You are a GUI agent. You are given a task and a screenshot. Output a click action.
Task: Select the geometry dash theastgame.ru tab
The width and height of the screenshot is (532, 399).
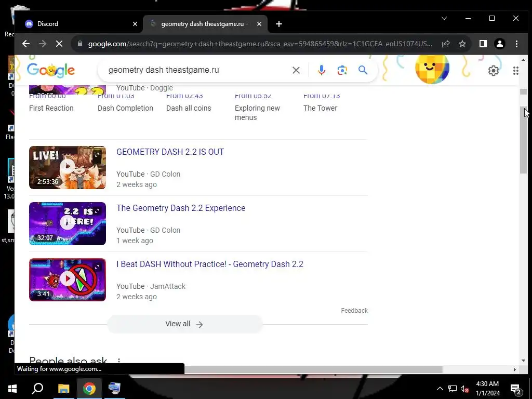[204, 24]
